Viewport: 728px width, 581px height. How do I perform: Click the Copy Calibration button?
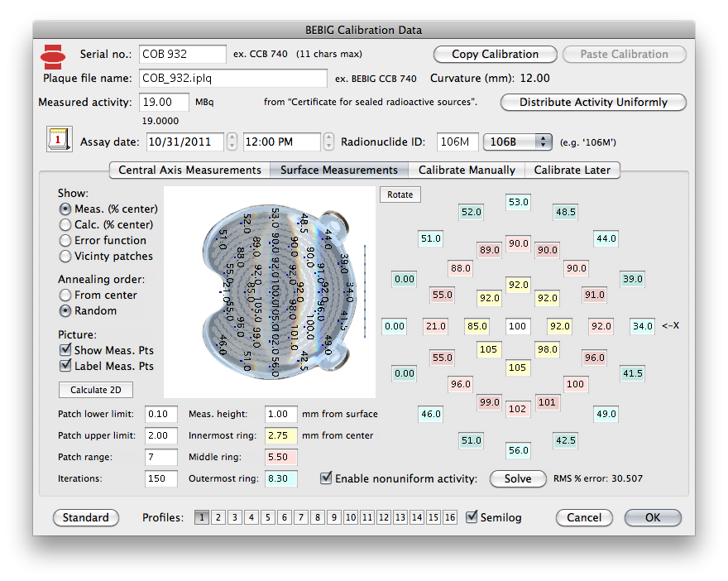pyautogui.click(x=495, y=55)
